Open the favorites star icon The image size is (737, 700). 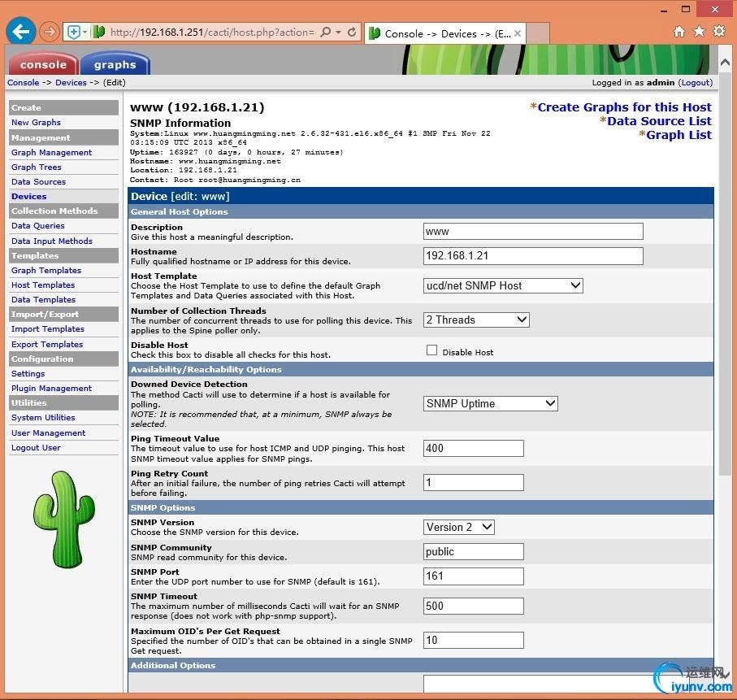pyautogui.click(x=699, y=32)
